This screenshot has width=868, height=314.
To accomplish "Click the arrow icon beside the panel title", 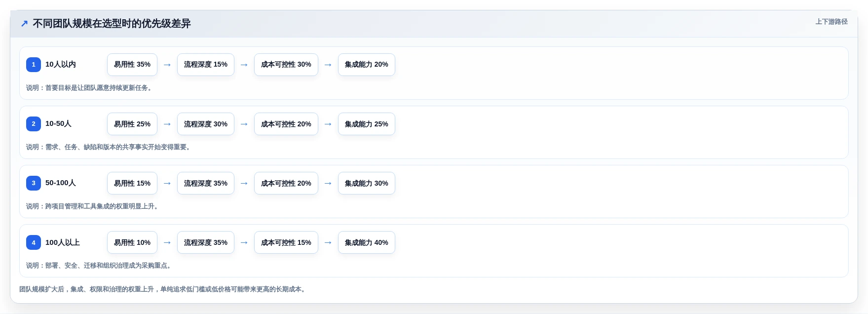I will (24, 24).
